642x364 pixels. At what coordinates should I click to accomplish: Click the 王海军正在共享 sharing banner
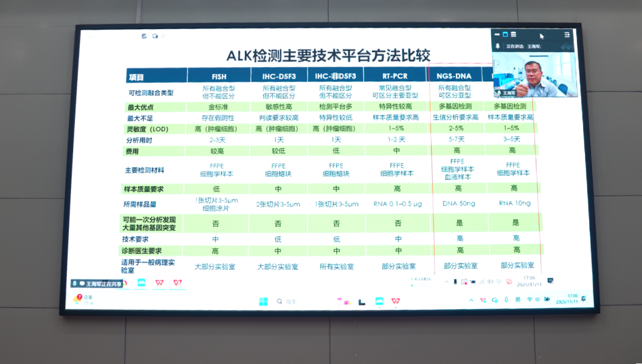pyautogui.click(x=100, y=283)
